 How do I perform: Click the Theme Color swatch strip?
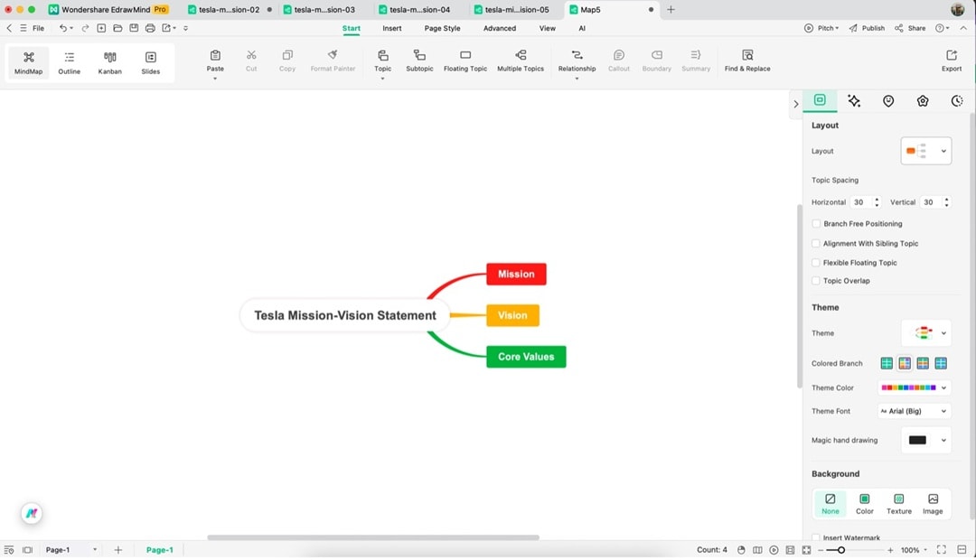tap(909, 387)
